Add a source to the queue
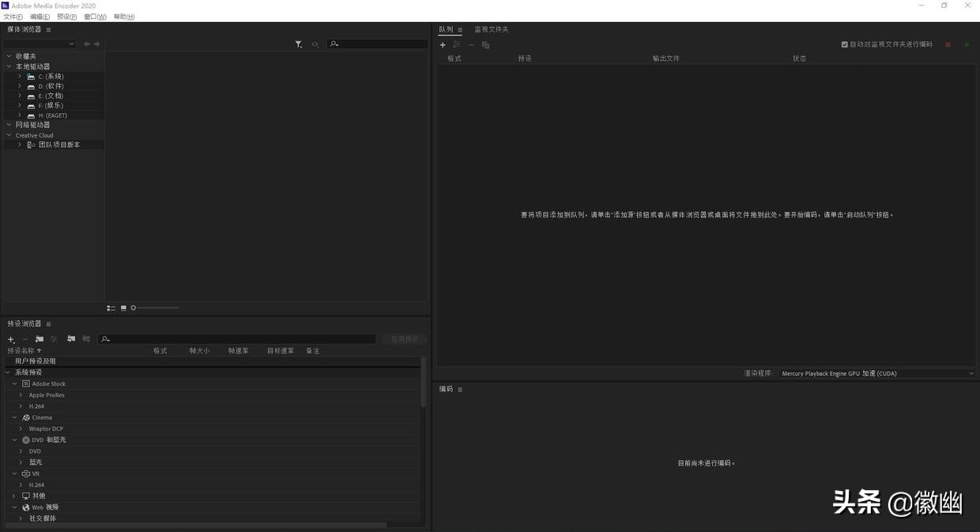 (443, 45)
